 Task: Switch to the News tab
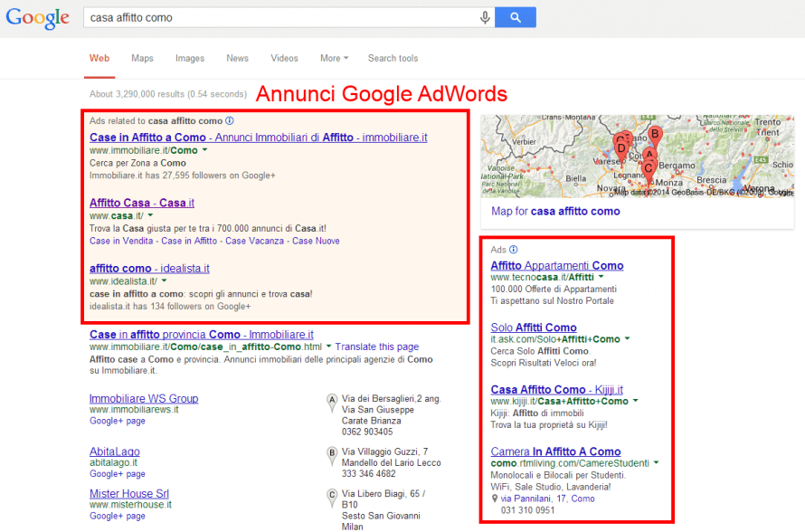pyautogui.click(x=237, y=59)
